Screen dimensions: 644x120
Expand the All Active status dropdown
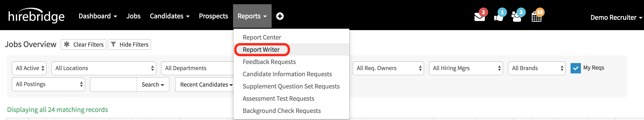click(29, 68)
